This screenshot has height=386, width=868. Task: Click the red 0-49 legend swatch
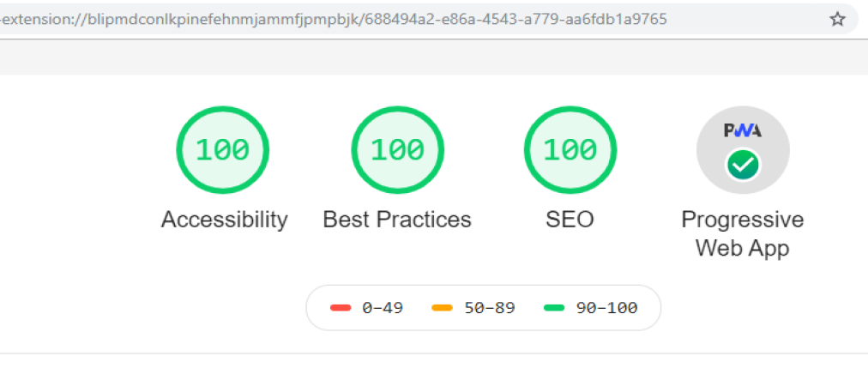pos(341,308)
